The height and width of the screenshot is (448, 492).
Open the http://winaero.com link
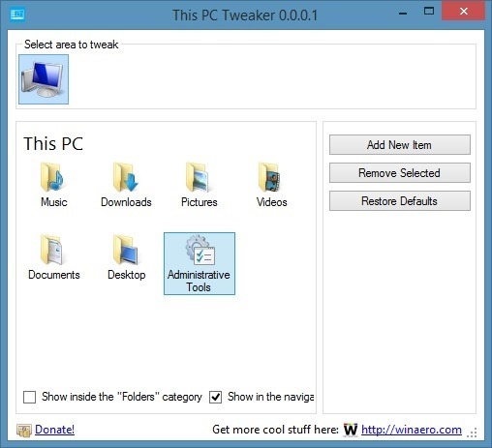[x=412, y=430]
